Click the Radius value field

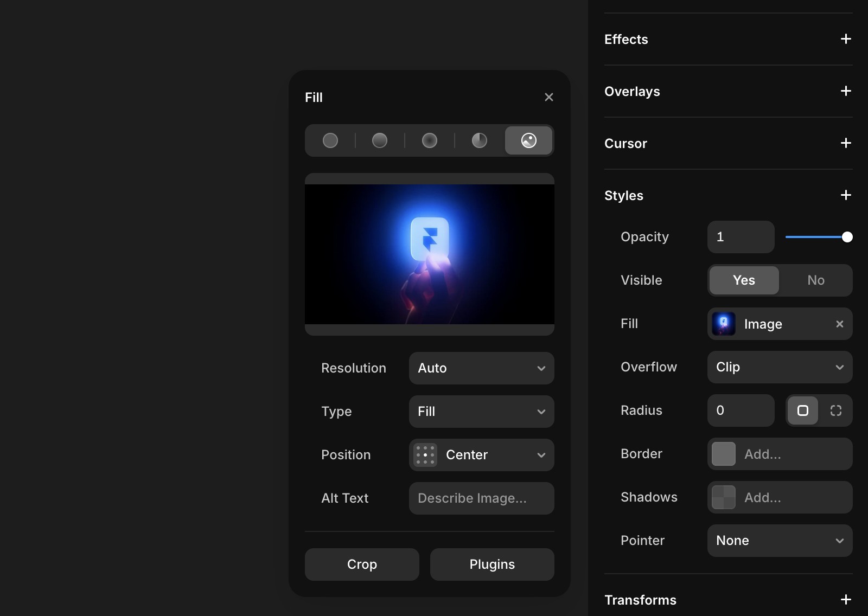[x=741, y=410]
